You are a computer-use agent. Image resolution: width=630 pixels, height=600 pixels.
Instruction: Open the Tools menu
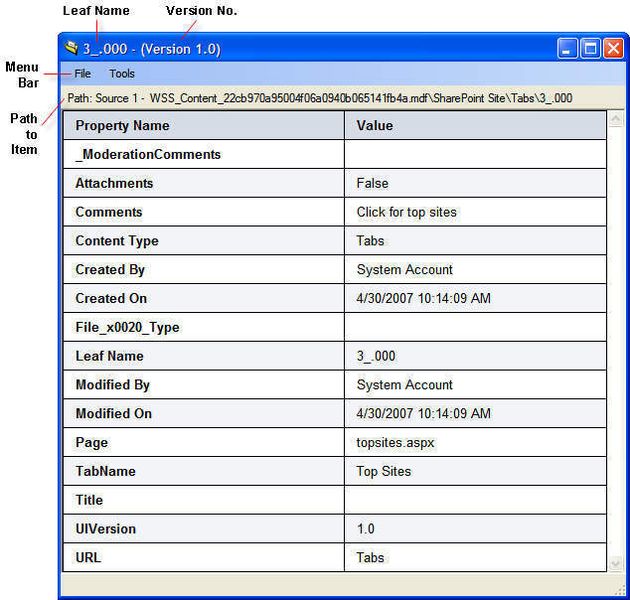click(x=122, y=74)
